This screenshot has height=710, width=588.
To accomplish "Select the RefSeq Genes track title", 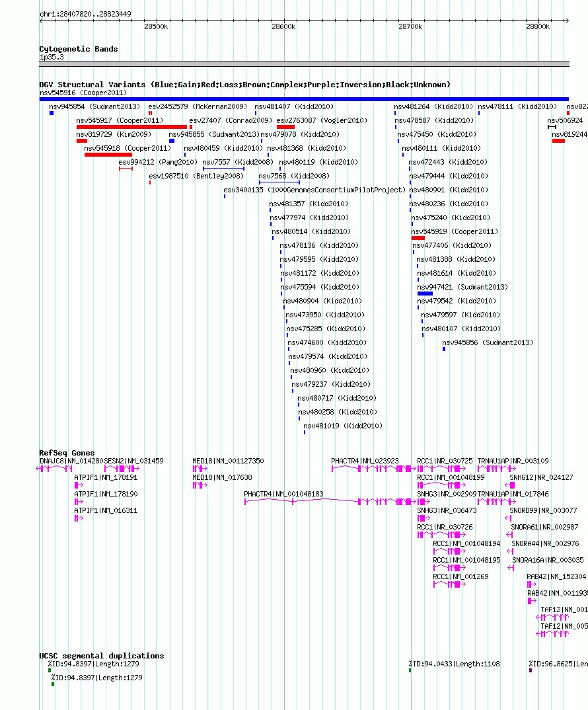I will (x=67, y=453).
